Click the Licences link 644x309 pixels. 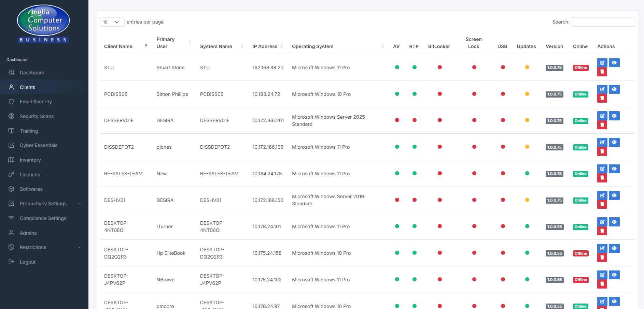[29, 174]
